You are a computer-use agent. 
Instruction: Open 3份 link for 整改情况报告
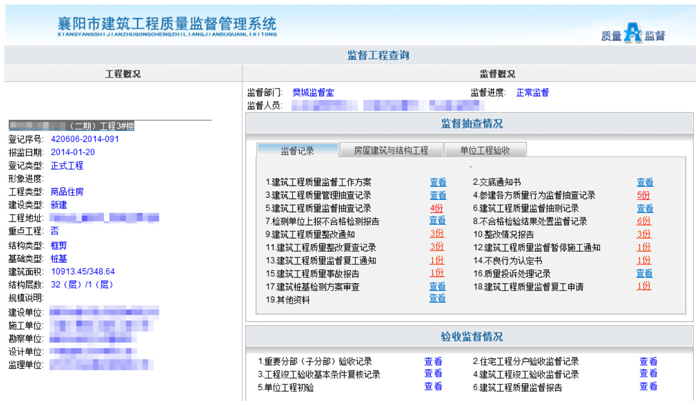tap(643, 234)
